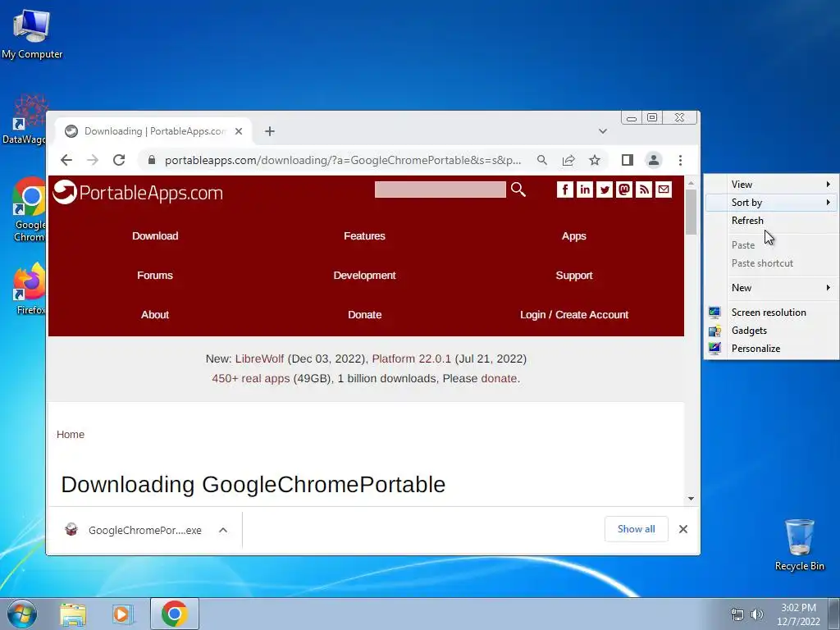Open Chrome's side panel icon
This screenshot has height=630, width=840.
628,160
